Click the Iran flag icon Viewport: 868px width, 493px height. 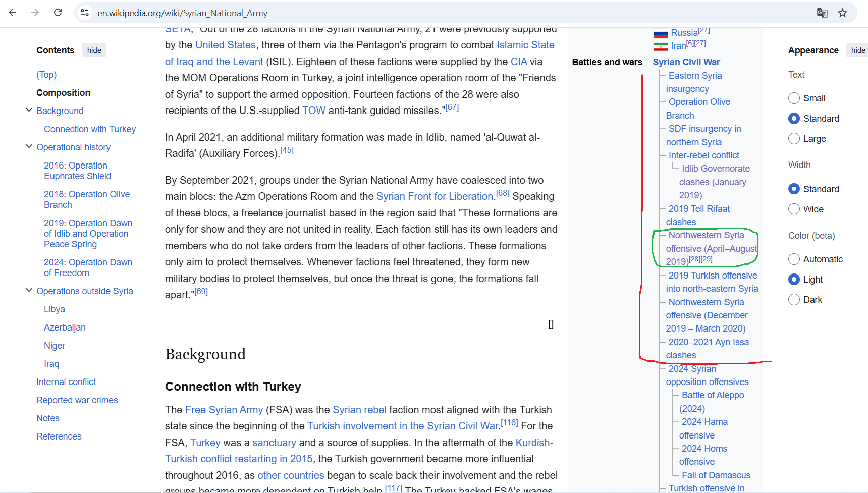click(x=660, y=46)
